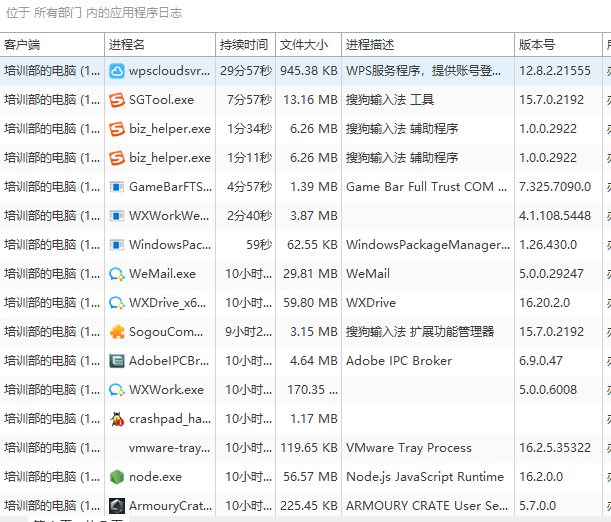Sort by the 版本号 column header
This screenshot has height=522, width=611.
tap(558, 45)
